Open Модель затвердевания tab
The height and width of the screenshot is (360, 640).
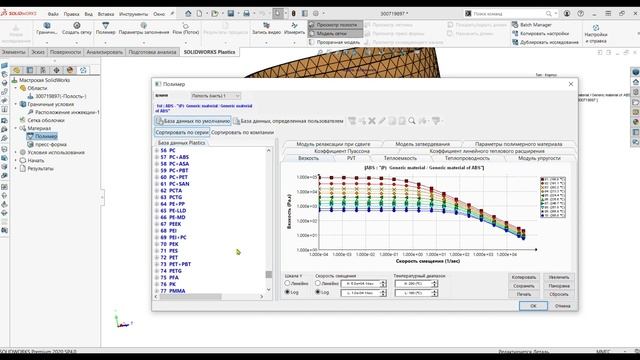(422, 144)
